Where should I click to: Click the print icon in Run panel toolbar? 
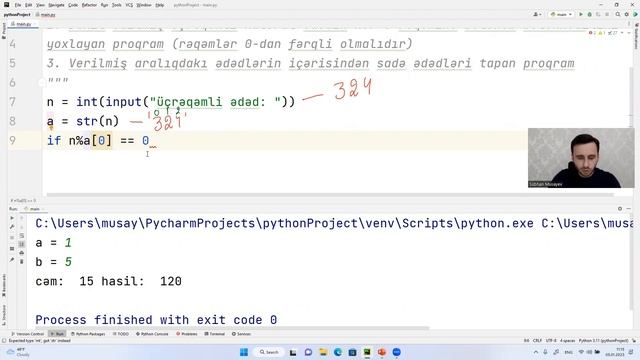[22, 253]
